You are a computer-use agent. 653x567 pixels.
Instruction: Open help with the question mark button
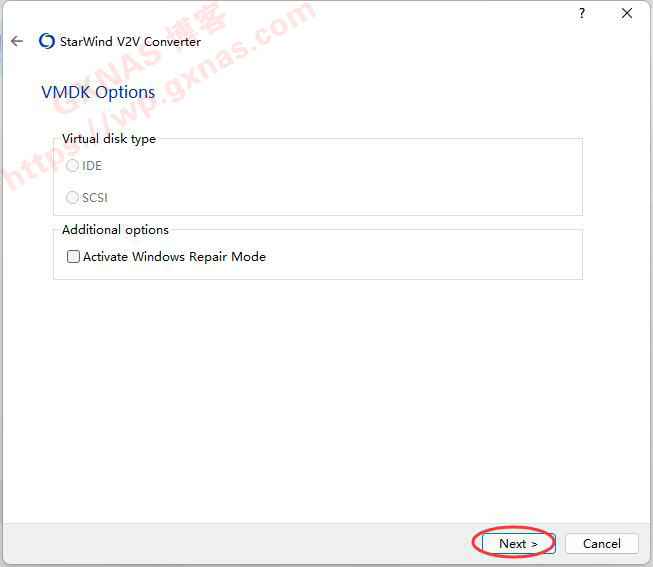[x=582, y=13]
